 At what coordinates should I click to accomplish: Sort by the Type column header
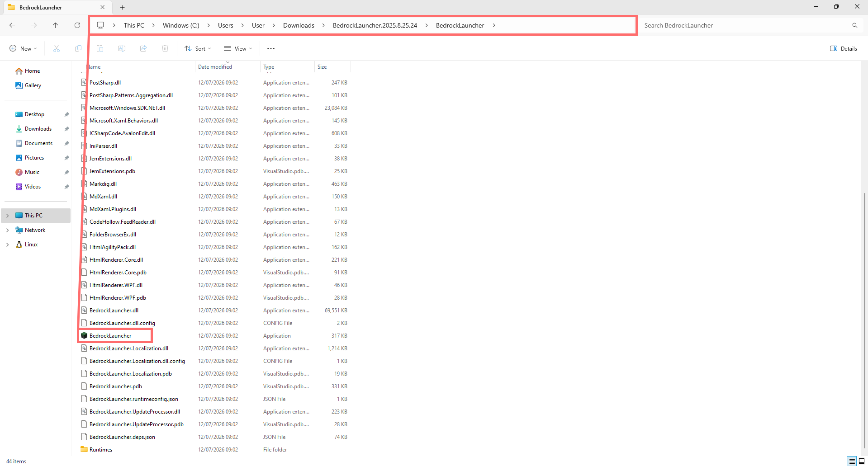click(287, 67)
